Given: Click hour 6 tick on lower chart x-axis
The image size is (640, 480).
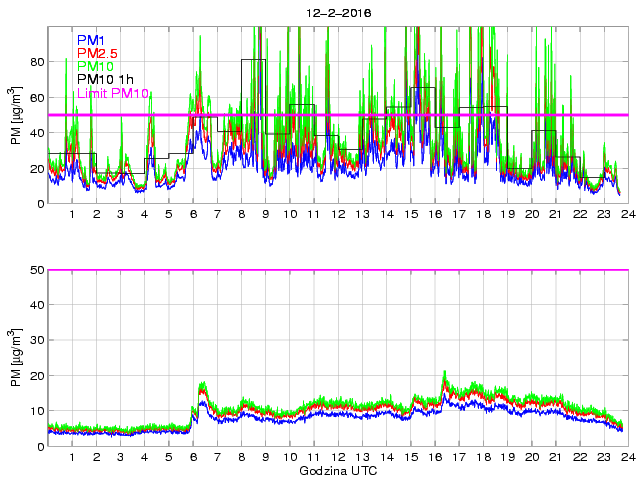Looking at the screenshot, I should pos(193,457).
